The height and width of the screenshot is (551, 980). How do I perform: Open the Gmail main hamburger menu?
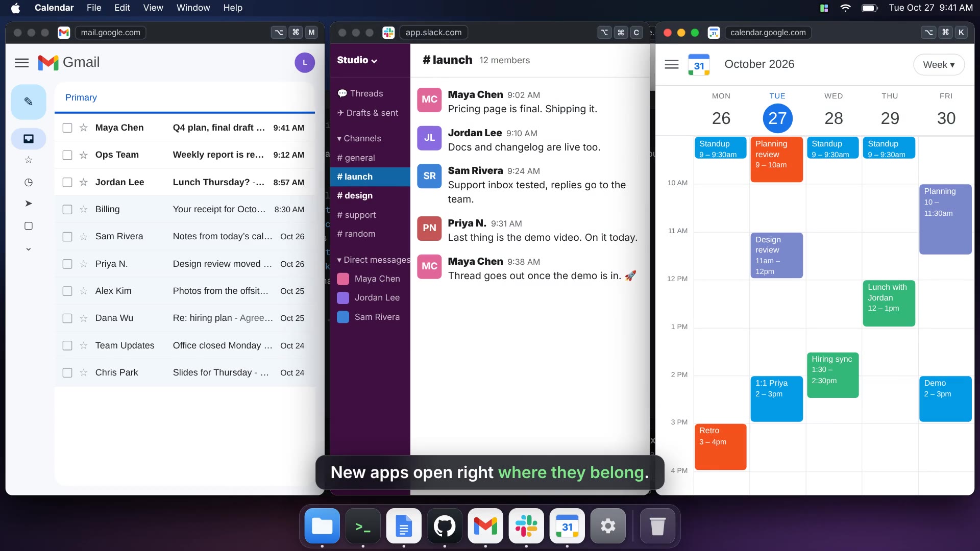pyautogui.click(x=21, y=63)
